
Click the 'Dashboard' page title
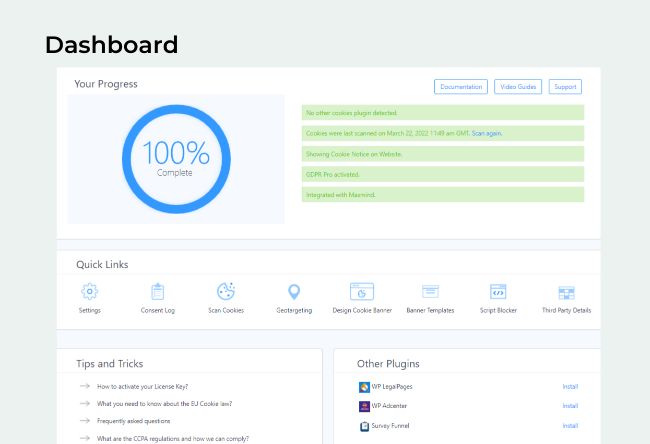[112, 45]
